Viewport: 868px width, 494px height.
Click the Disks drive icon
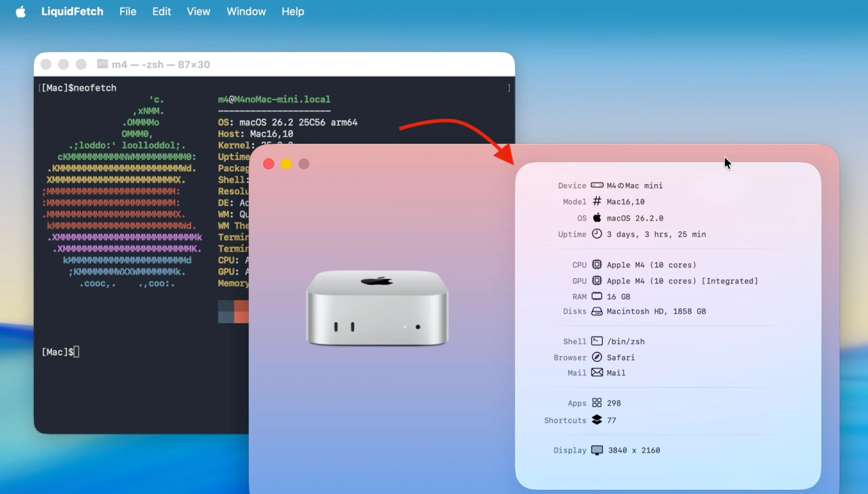coord(597,311)
